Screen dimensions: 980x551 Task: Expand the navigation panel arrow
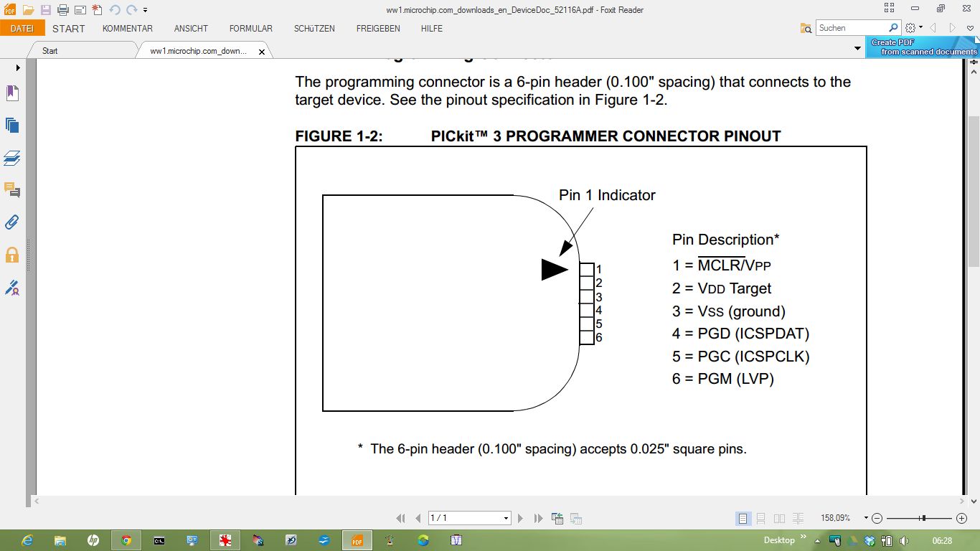click(x=18, y=67)
